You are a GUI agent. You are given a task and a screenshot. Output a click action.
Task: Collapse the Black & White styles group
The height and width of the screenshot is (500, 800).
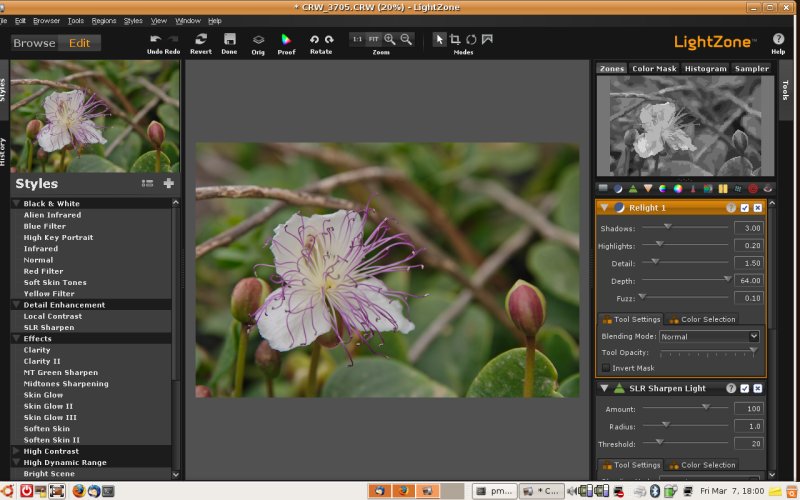pyautogui.click(x=16, y=203)
